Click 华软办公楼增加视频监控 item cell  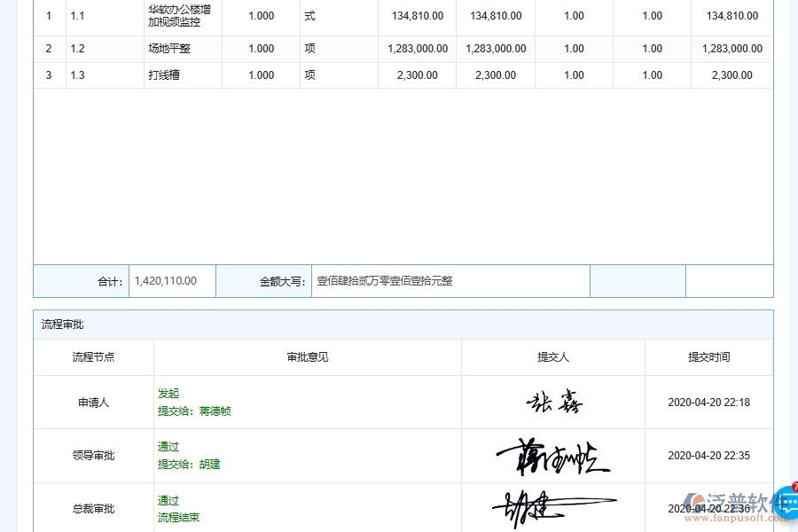tap(181, 15)
